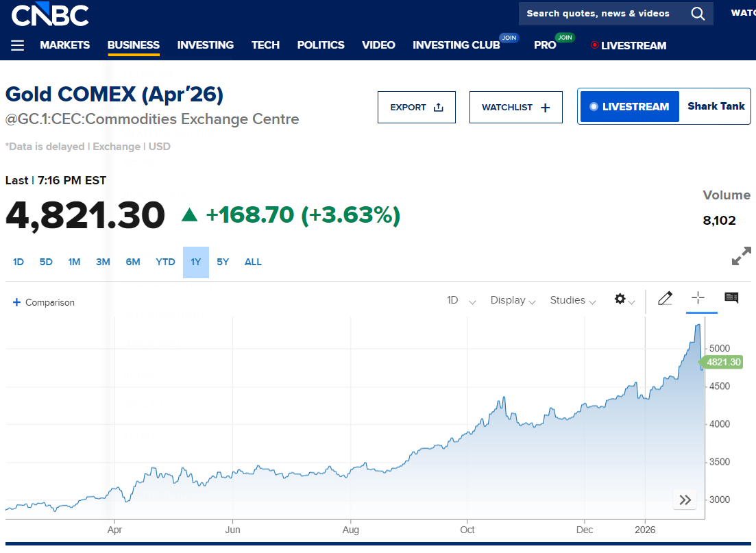Click the 4821.30 price label on chart
Viewport: 756px width, 553px height.
point(722,362)
